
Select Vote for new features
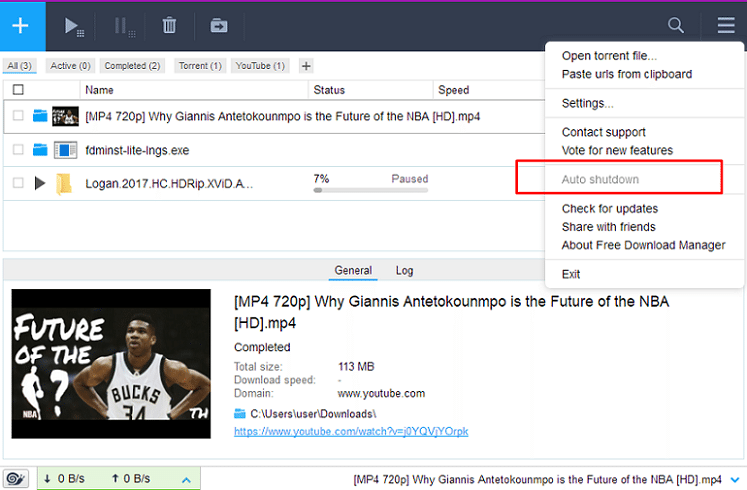[x=617, y=150]
